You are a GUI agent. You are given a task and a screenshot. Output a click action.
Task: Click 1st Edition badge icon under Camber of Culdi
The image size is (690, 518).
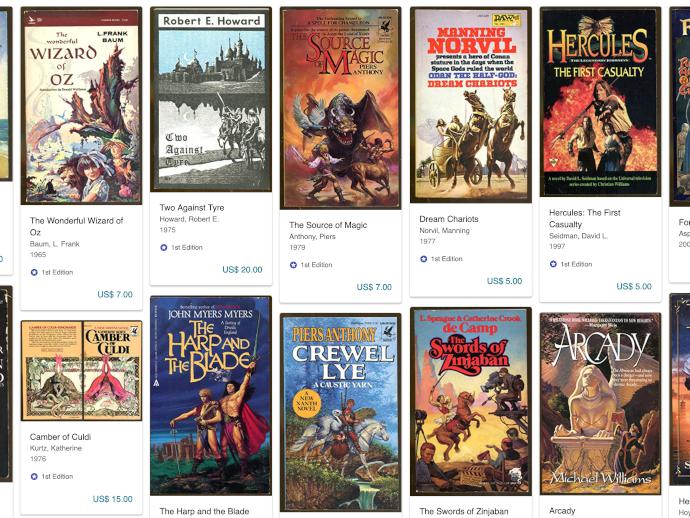[x=34, y=477]
